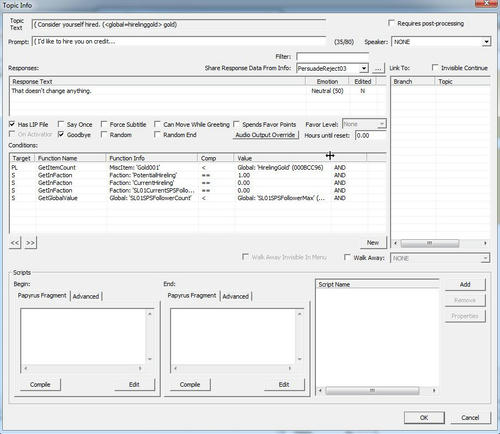The height and width of the screenshot is (434, 500).
Task: Click the Filter input field
Action: pyautogui.click(x=332, y=56)
